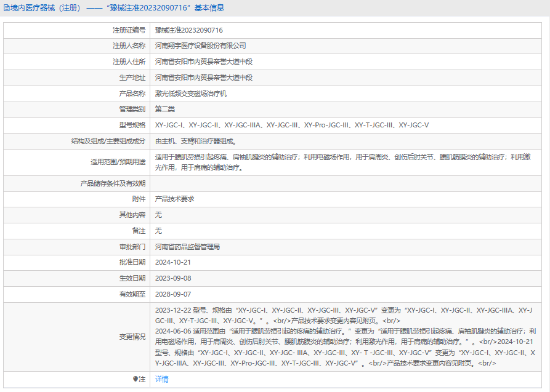Click approval department 河南省药品监督管理局

188,247
